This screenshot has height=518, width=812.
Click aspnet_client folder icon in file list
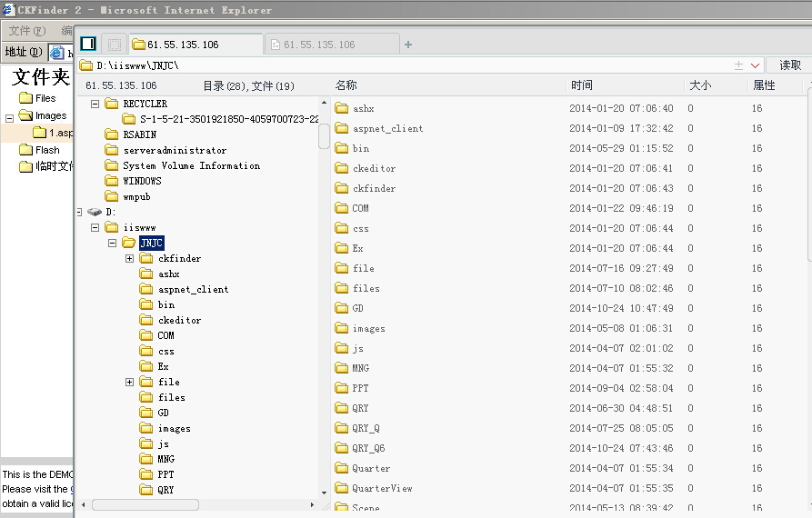(341, 128)
